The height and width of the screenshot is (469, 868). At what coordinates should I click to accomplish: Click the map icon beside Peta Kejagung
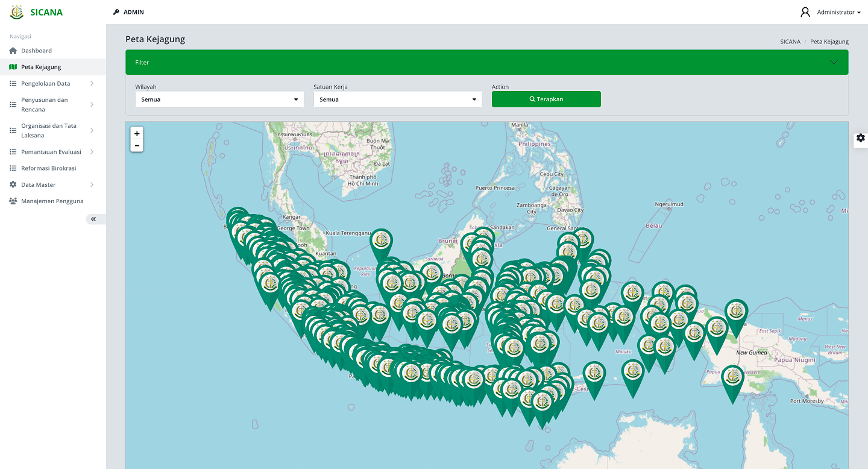tap(13, 67)
